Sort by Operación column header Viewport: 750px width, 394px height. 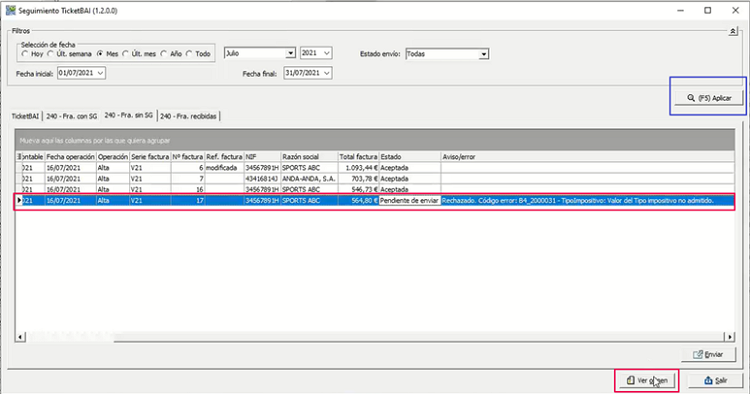point(112,157)
